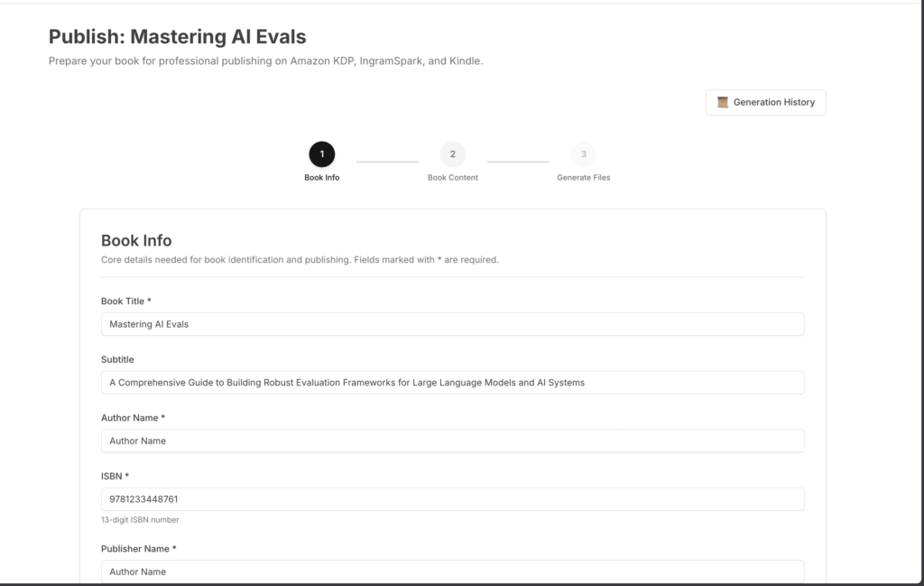Click the "Subtitle" field label
This screenshot has height=586, width=924.
117,359
